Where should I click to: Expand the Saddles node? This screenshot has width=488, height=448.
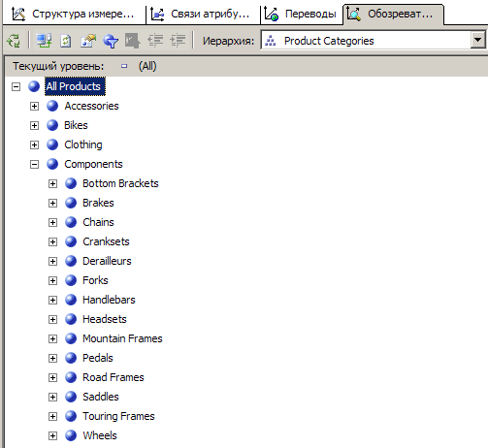pyautogui.click(x=52, y=397)
